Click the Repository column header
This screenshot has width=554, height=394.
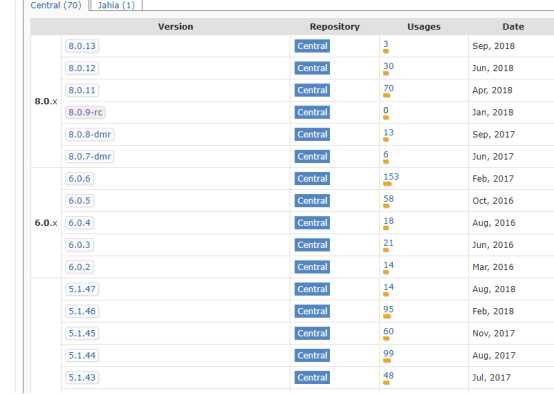coord(335,27)
